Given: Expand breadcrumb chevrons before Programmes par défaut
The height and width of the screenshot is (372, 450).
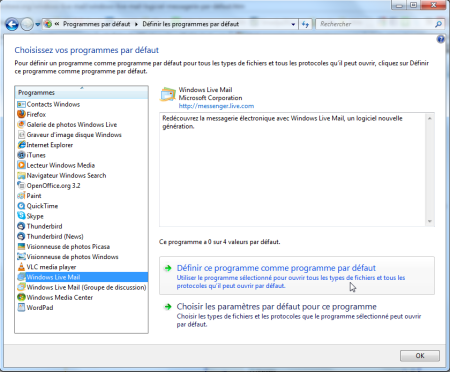Looking at the screenshot, I should pyautogui.click(x=57, y=24).
